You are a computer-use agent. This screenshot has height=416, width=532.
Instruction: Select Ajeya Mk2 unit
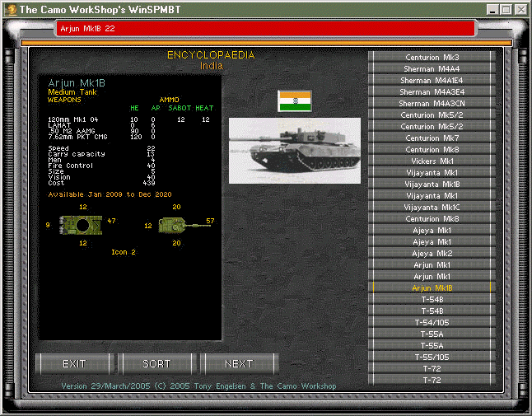pos(432,254)
